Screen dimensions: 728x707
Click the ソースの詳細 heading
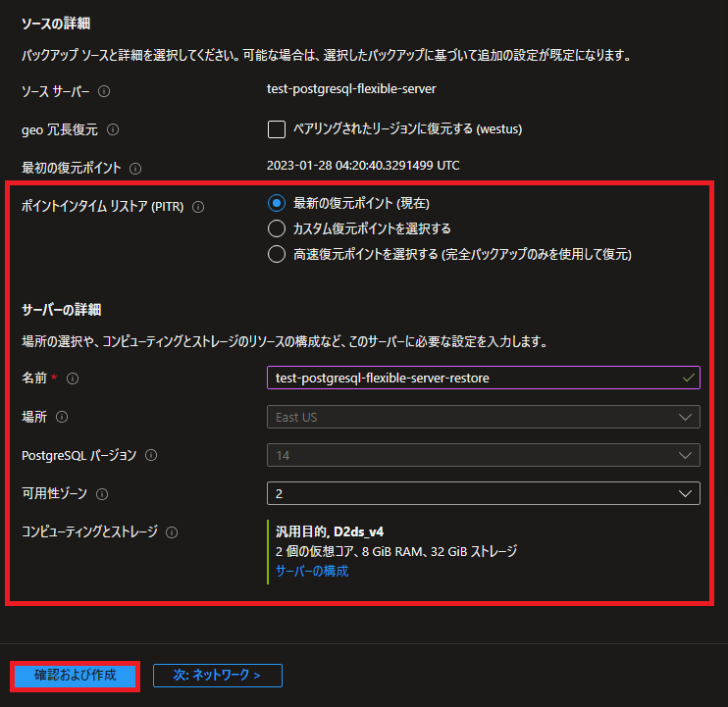pyautogui.click(x=56, y=24)
